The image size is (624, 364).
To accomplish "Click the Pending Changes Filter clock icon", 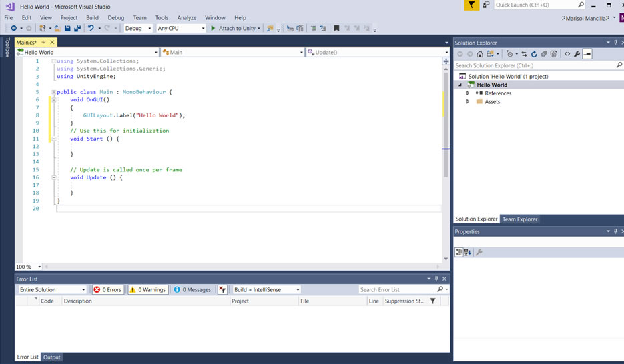I will coord(509,54).
